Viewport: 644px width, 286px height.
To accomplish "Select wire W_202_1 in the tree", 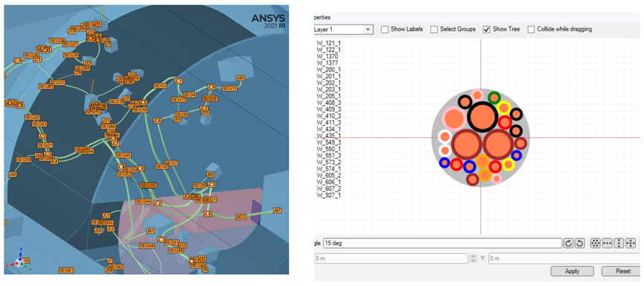I will click(x=328, y=83).
